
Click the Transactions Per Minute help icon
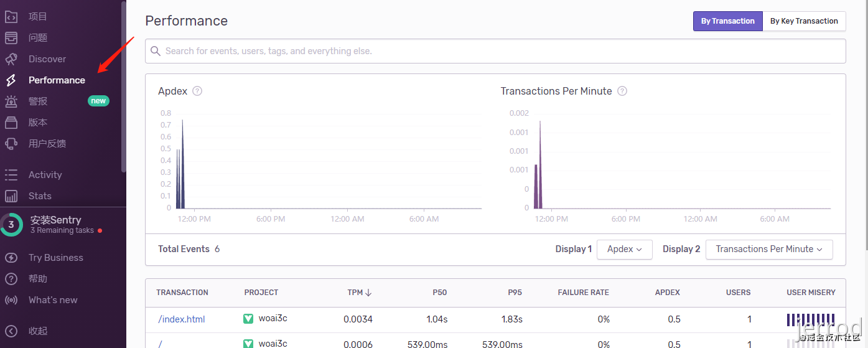622,91
